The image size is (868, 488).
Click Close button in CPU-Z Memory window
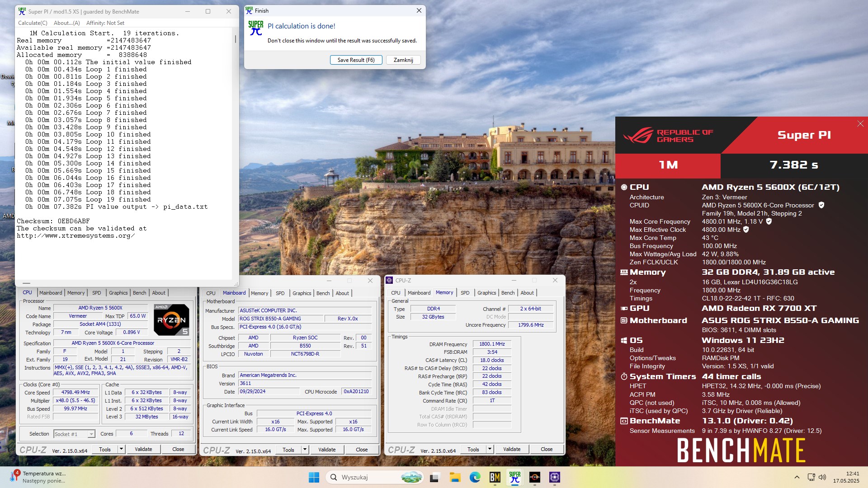click(547, 449)
